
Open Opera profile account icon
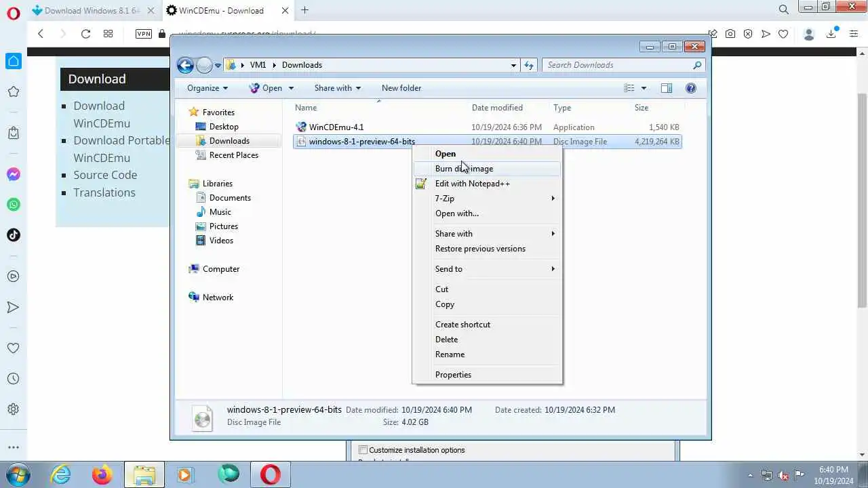click(x=808, y=34)
